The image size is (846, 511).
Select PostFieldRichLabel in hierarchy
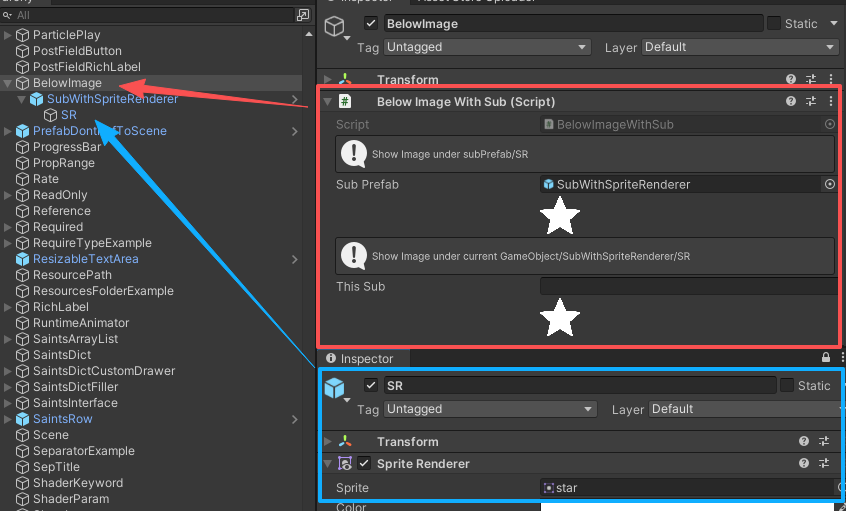coord(87,67)
